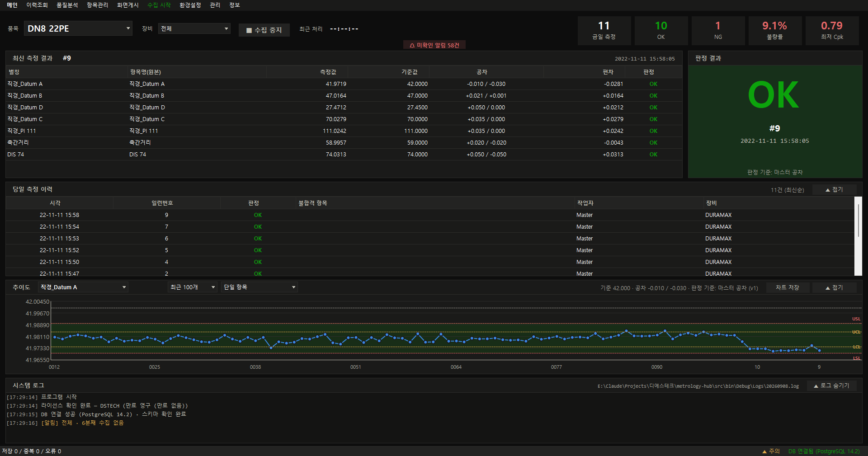Click the 측정값 column header
Viewport: 868px width, 456px height.
(307, 72)
